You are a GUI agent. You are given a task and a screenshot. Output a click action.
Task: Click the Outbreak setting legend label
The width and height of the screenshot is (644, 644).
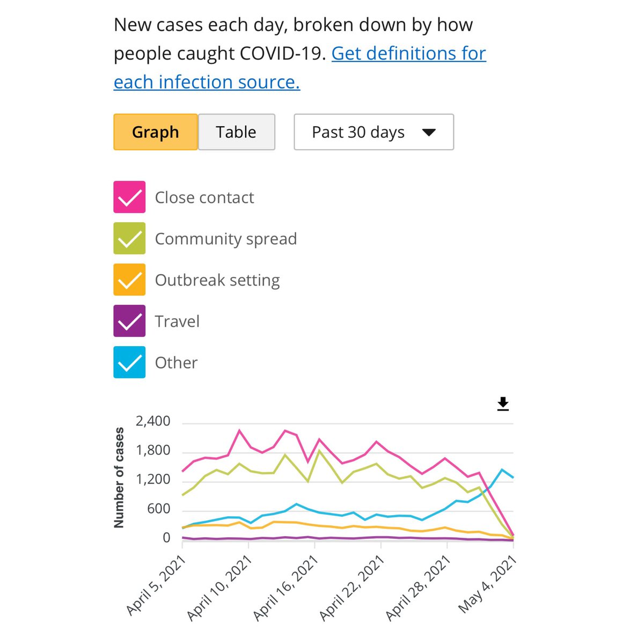tap(217, 280)
